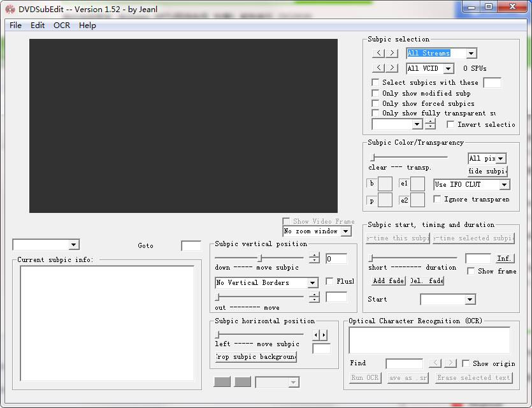Click Crop subpic background button
This screenshot has height=408, width=532.
[x=256, y=357]
